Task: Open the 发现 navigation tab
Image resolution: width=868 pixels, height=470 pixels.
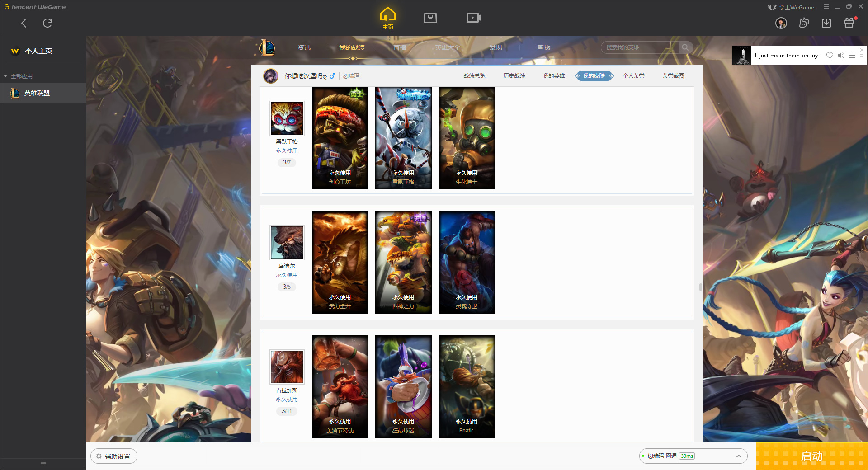Action: pyautogui.click(x=495, y=47)
